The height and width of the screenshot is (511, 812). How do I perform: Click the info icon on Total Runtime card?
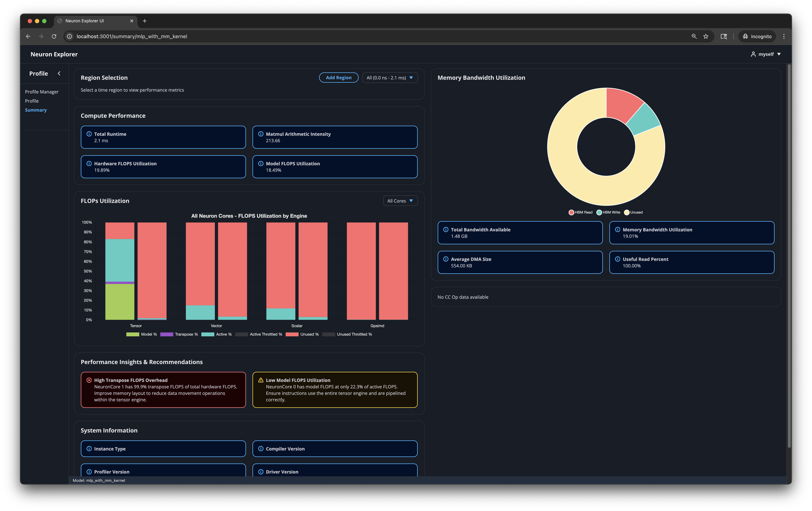click(x=89, y=134)
